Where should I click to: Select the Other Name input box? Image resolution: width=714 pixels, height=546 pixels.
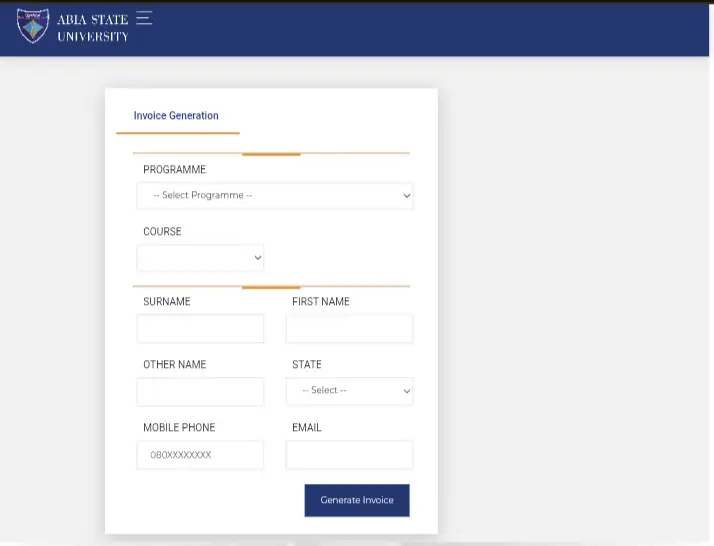point(201,391)
